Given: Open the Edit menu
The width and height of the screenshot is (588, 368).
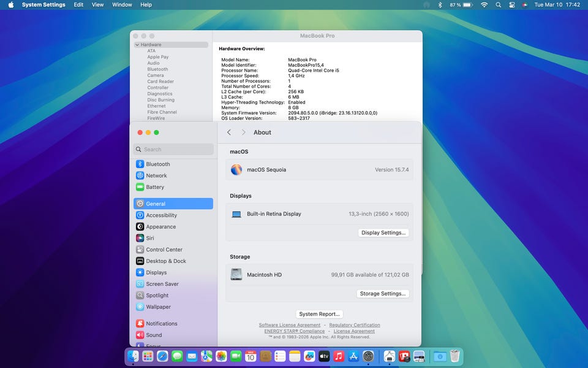Looking at the screenshot, I should click(78, 5).
